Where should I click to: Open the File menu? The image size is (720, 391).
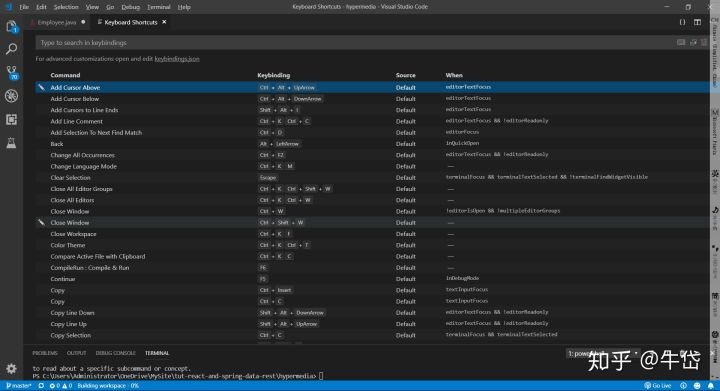pyautogui.click(x=24, y=7)
